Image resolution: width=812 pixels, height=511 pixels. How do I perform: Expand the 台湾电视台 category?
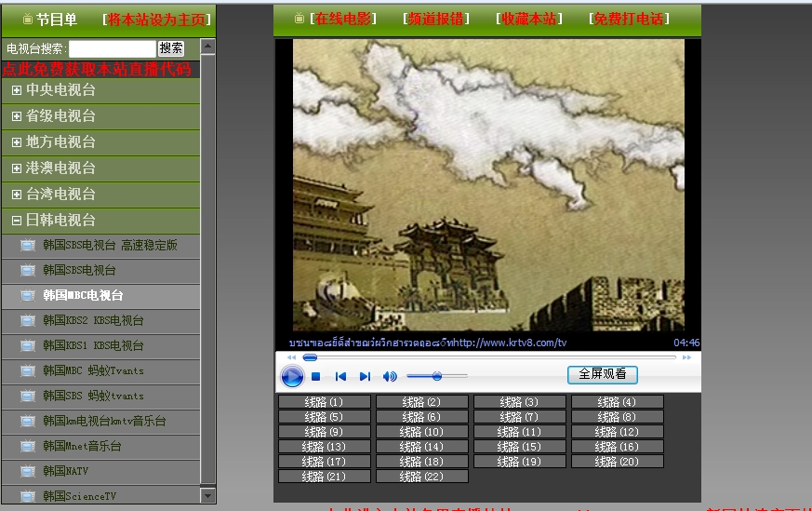pos(17,195)
